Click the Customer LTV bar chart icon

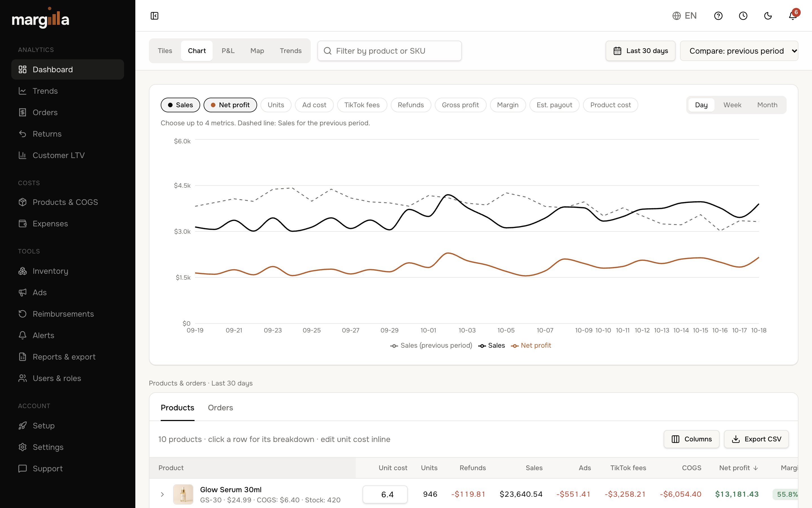click(23, 155)
